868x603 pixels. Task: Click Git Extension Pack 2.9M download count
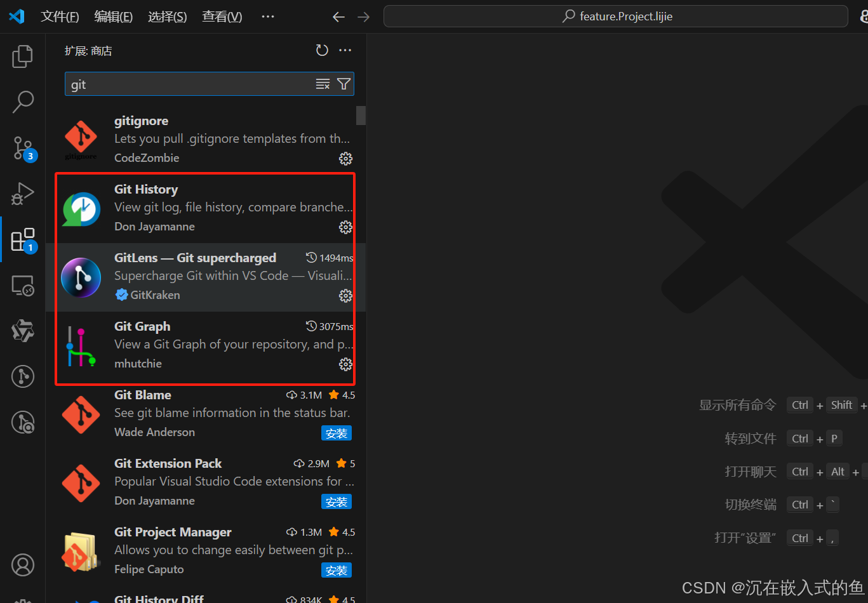click(x=312, y=463)
